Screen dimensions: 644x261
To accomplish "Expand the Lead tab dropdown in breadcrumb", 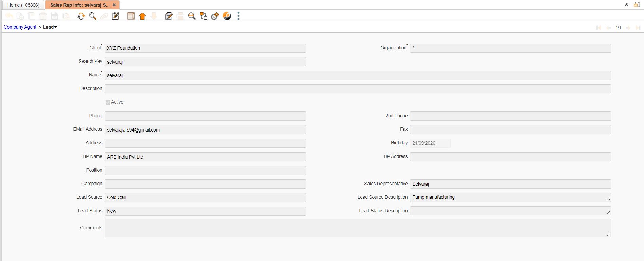I will coord(56,27).
